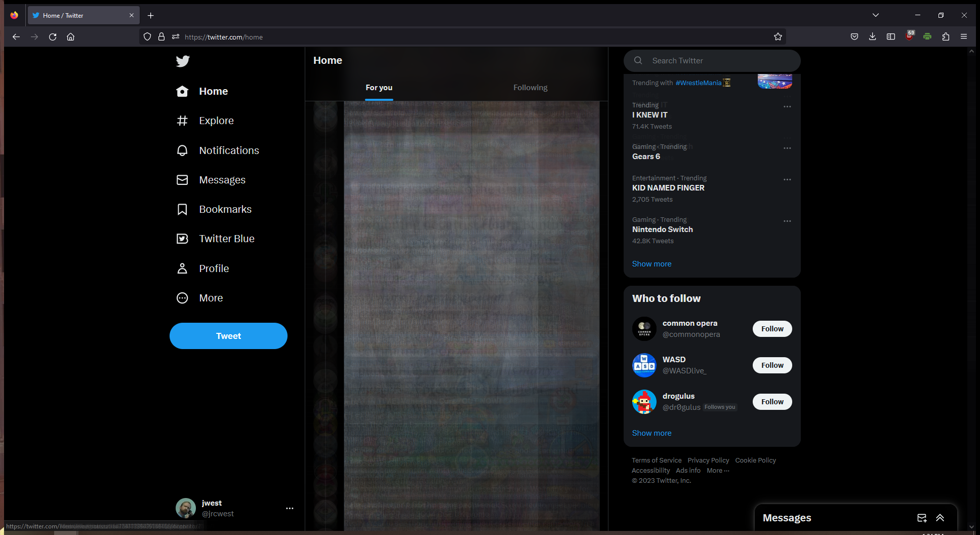Open Notifications via the bell icon
The height and width of the screenshot is (535, 980).
point(182,150)
